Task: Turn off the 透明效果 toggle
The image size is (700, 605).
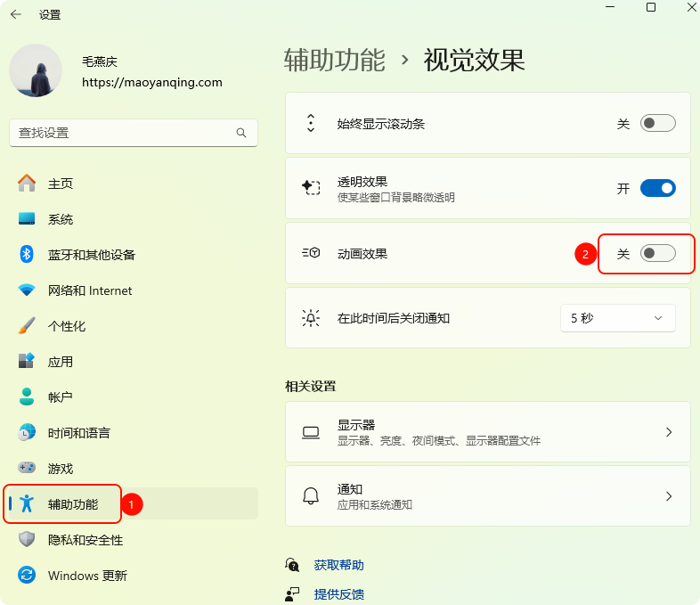Action: click(657, 189)
